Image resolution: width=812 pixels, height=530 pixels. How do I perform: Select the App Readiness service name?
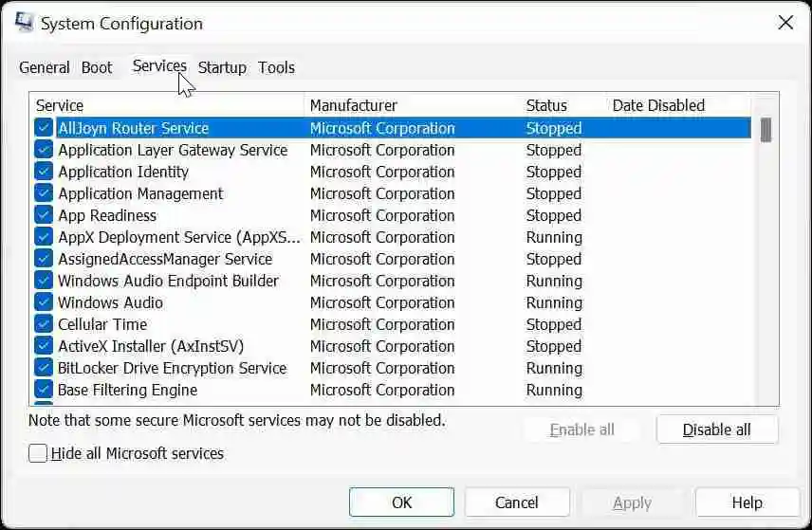tap(107, 215)
